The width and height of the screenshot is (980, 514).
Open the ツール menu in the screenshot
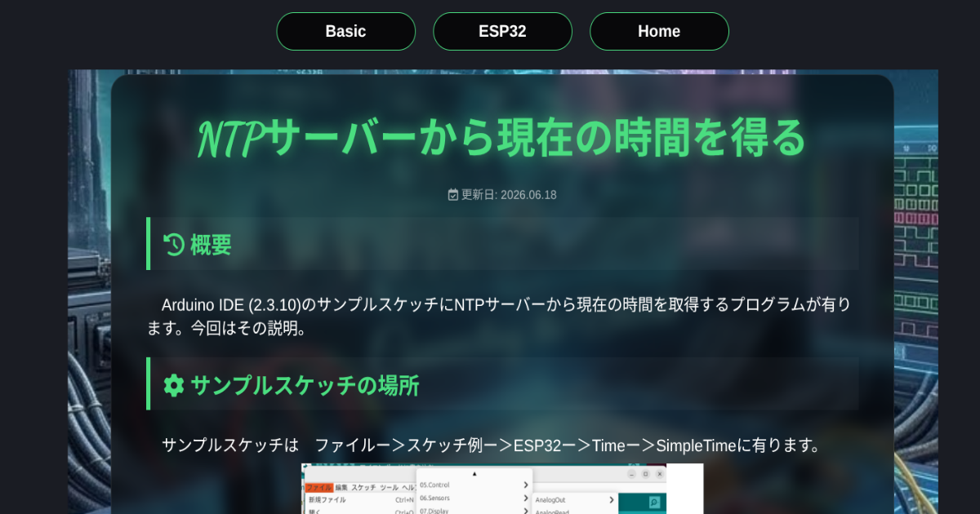coord(390,487)
